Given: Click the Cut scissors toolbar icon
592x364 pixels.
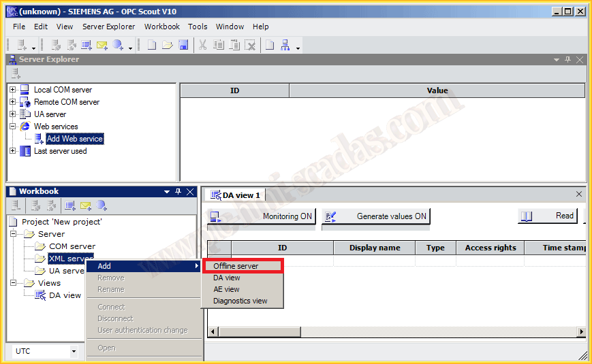Looking at the screenshot, I should 202,45.
